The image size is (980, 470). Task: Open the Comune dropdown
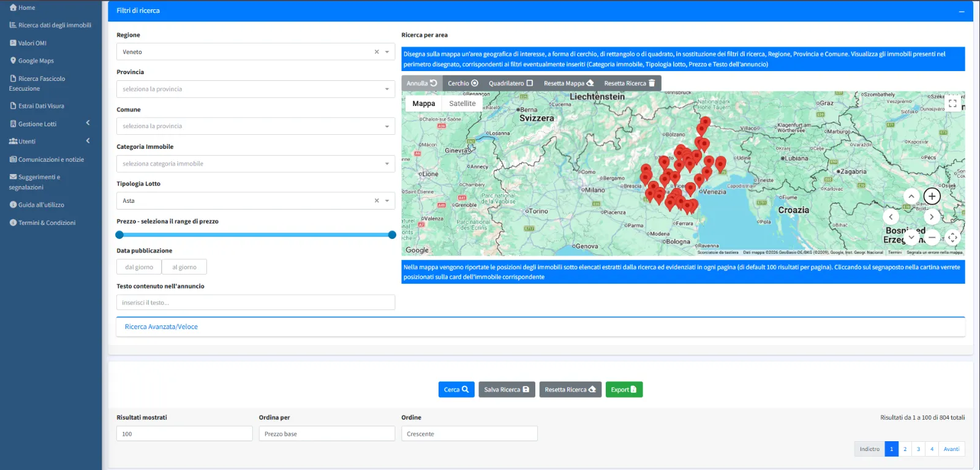tap(255, 126)
